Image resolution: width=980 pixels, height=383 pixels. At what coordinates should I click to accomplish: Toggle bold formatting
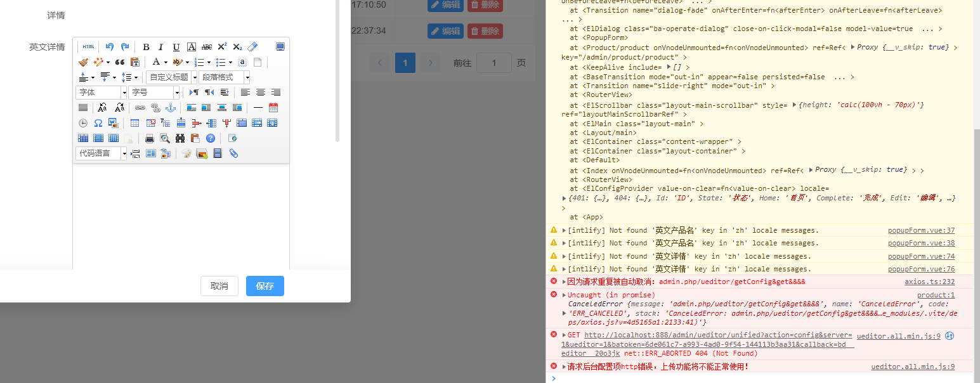146,47
